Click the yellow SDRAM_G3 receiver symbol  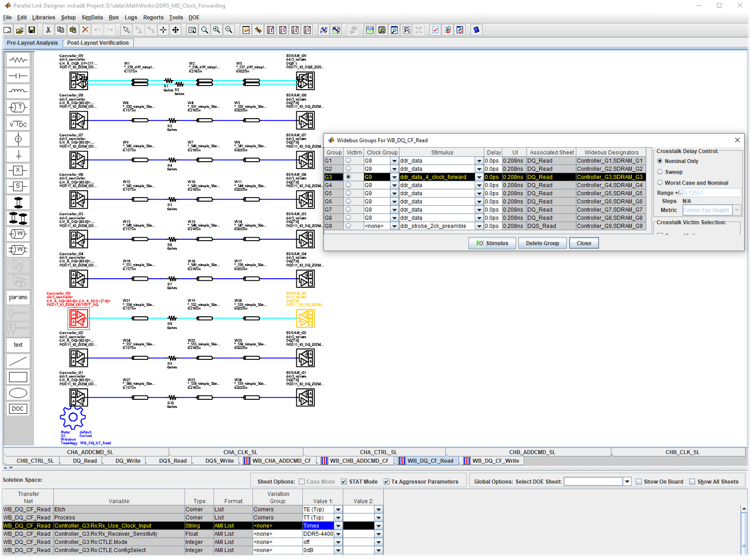point(305,318)
